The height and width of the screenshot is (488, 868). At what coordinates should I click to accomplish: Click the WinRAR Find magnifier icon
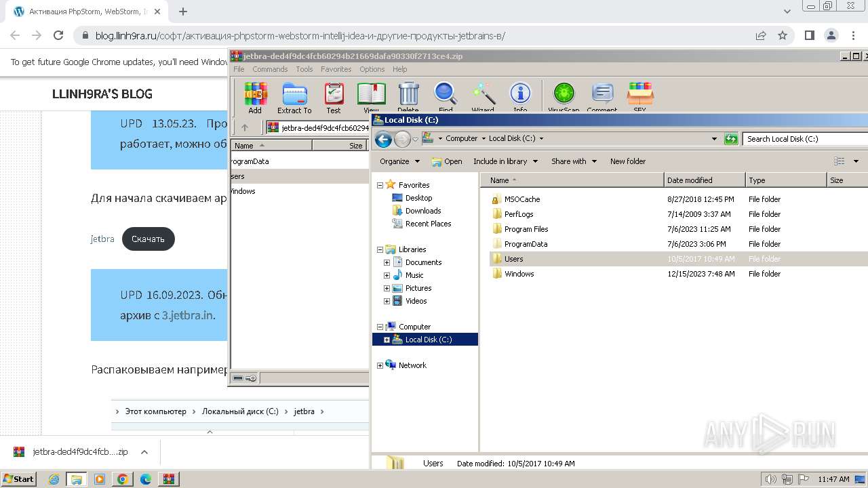pos(446,95)
